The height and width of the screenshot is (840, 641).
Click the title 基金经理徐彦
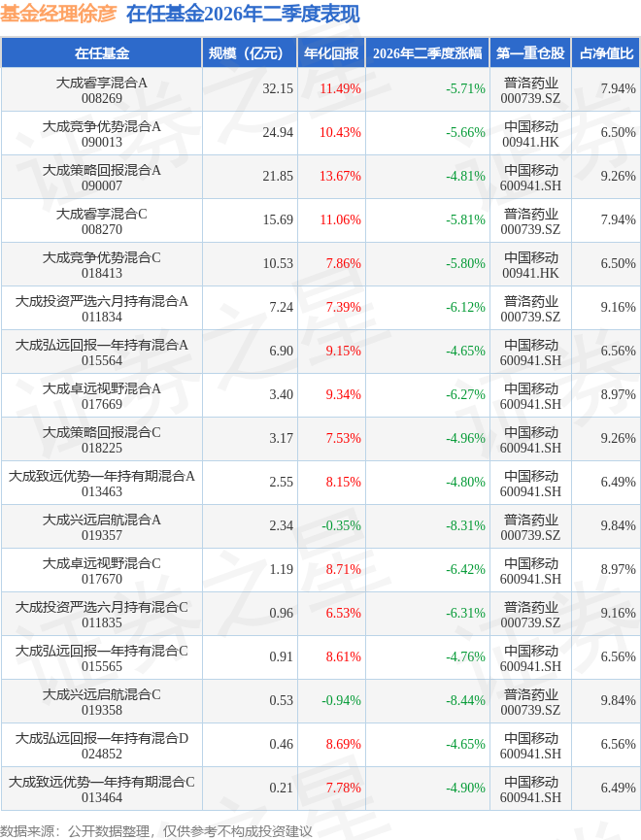(x=58, y=14)
